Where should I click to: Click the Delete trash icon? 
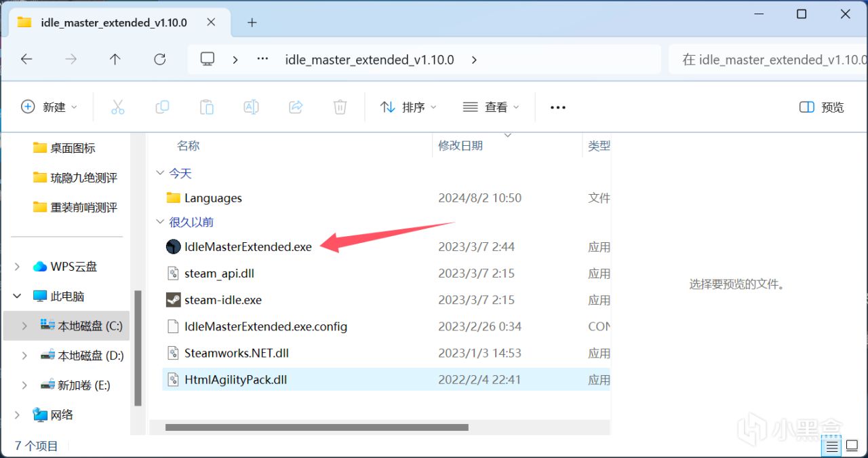(340, 107)
